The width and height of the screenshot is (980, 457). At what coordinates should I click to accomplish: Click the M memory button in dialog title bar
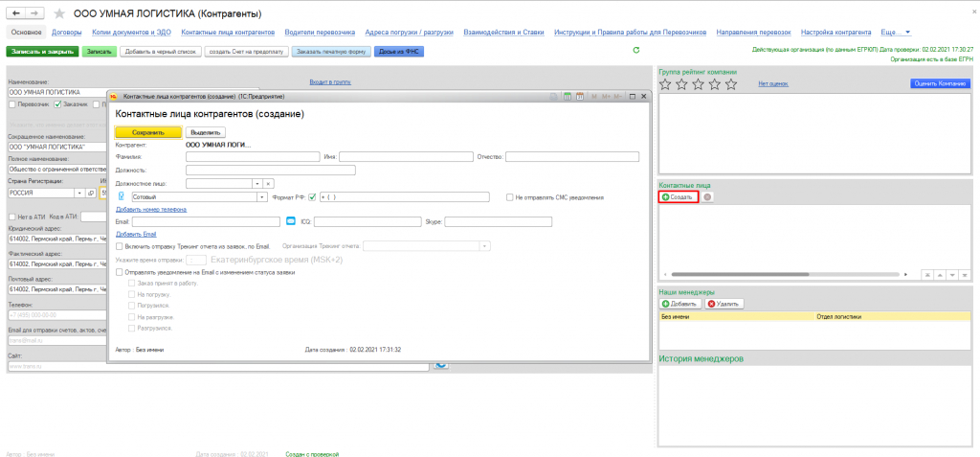point(594,97)
